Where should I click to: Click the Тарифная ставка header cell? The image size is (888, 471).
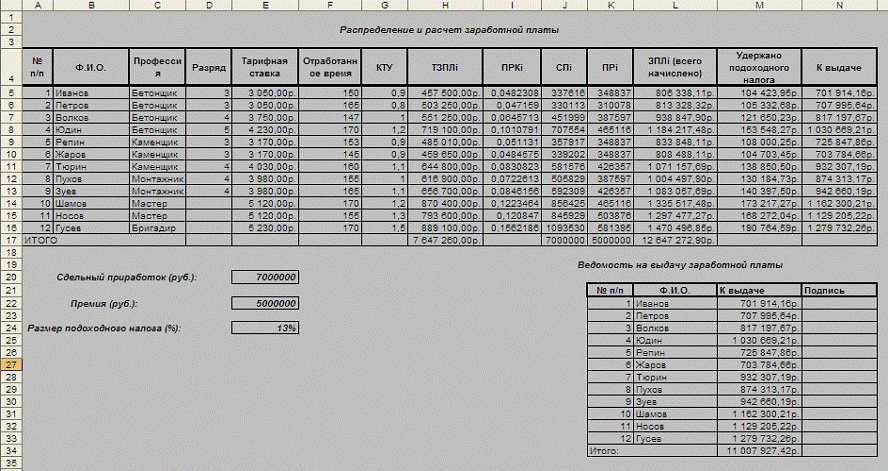click(264, 67)
